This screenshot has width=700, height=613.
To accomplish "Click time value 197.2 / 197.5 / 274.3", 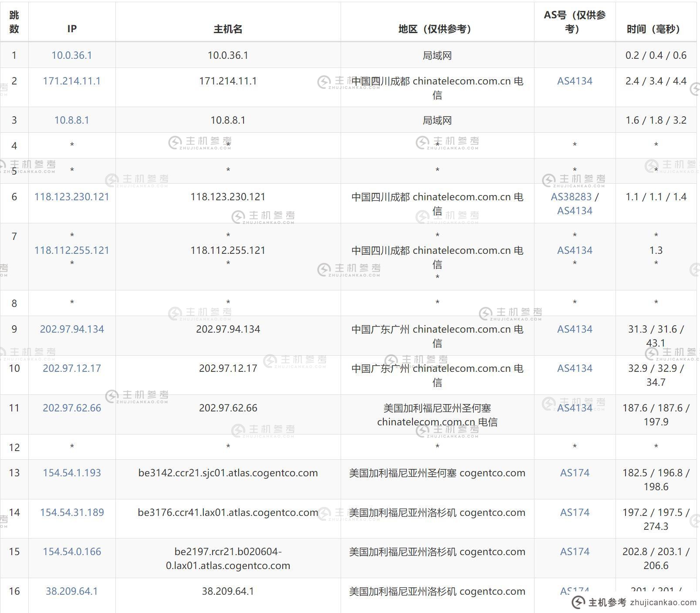I will [x=656, y=519].
